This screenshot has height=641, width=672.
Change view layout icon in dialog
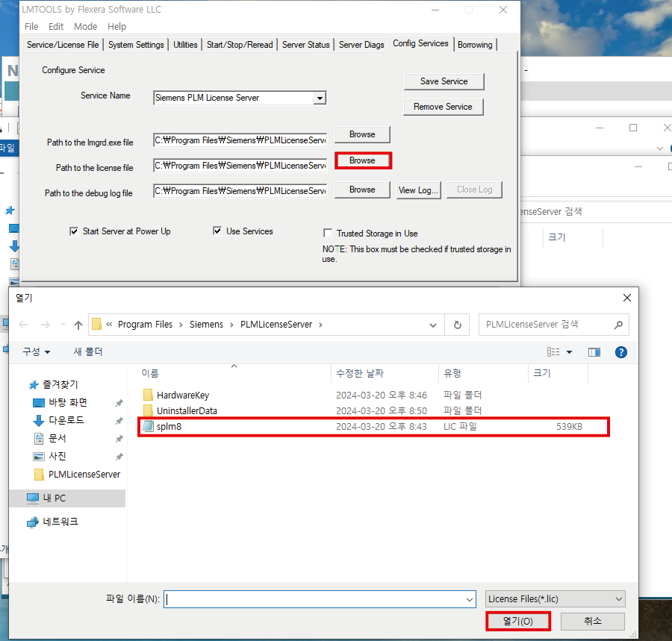[x=553, y=352]
